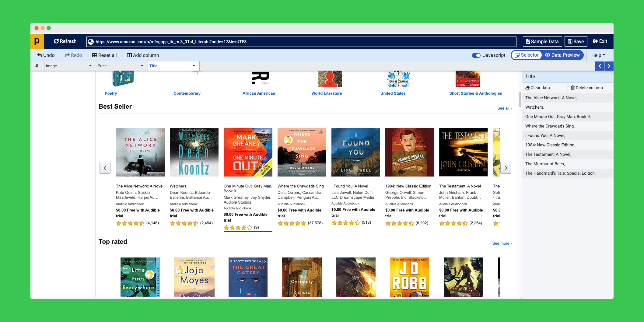Select 'Where the Crawdads Sing,' data row
The width and height of the screenshot is (644, 322).
click(x=568, y=126)
